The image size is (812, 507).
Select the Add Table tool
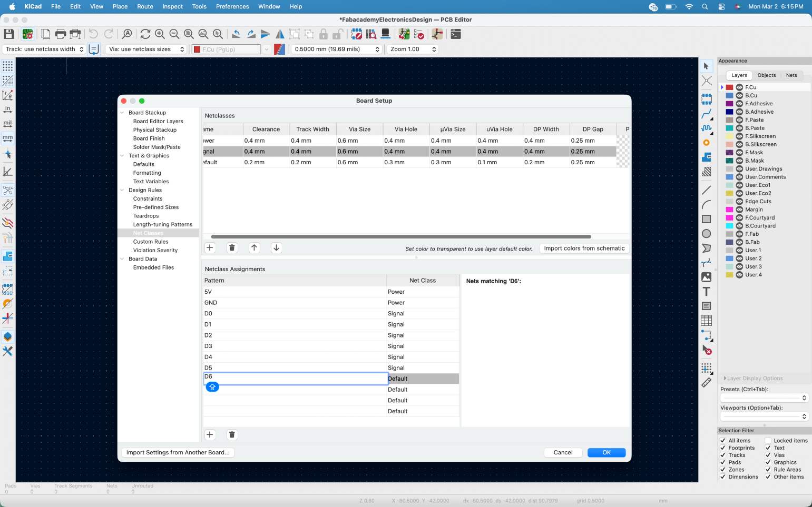click(x=707, y=321)
